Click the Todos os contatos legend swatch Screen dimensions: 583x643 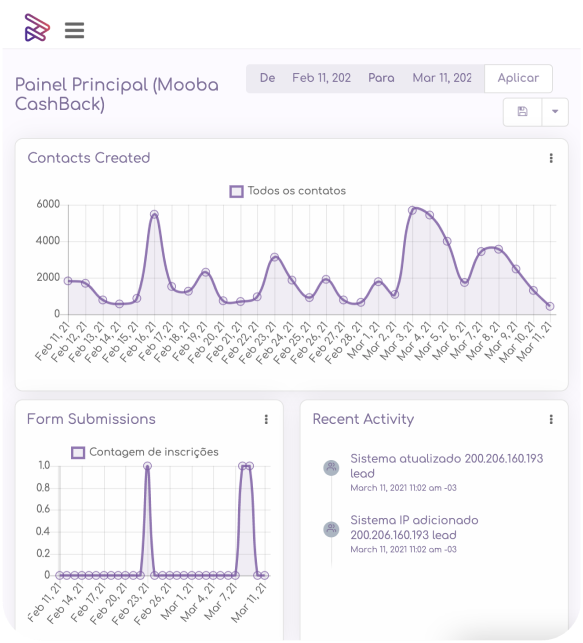click(x=236, y=192)
